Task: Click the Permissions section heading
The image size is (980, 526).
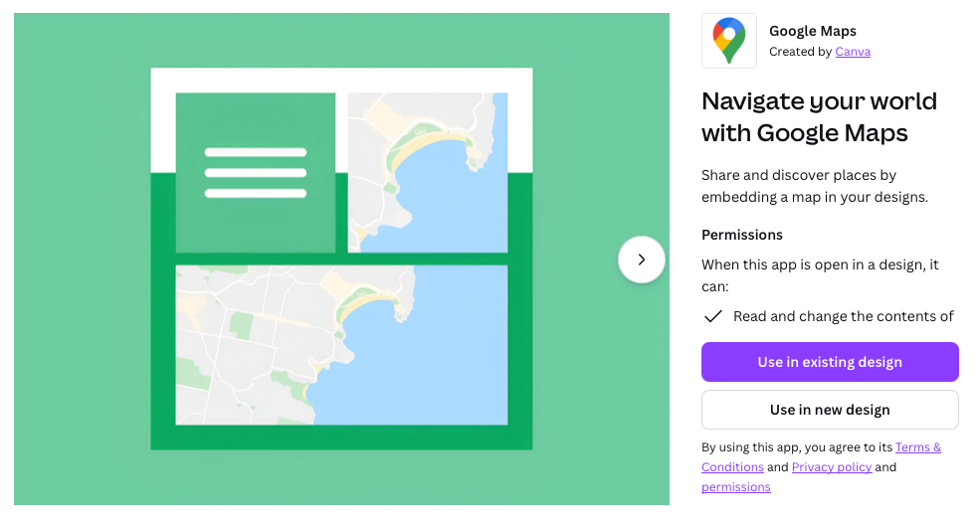Action: [742, 235]
